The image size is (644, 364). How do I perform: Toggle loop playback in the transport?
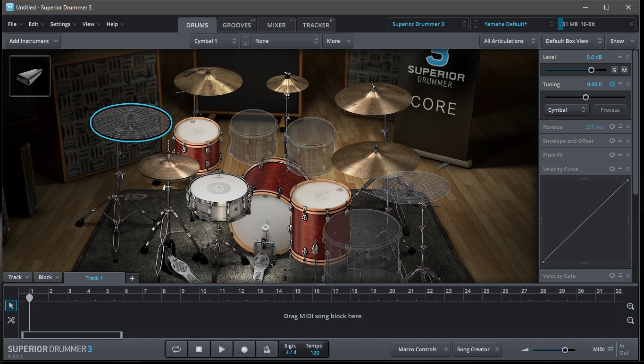(176, 349)
